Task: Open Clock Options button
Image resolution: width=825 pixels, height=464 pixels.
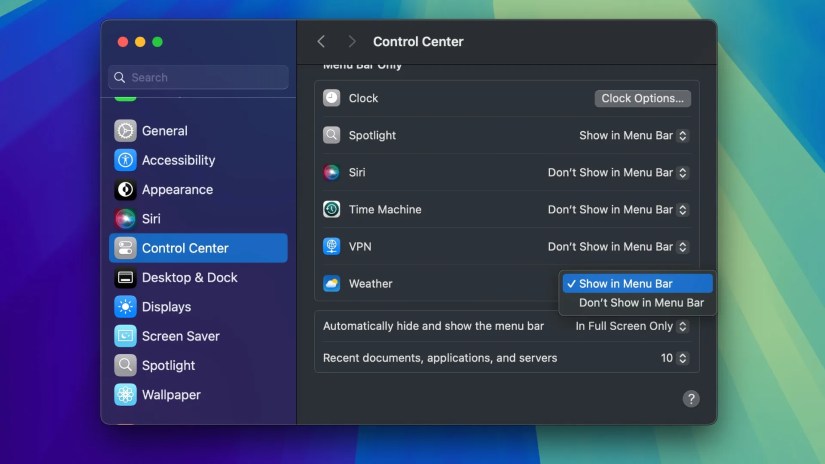Action: click(642, 98)
